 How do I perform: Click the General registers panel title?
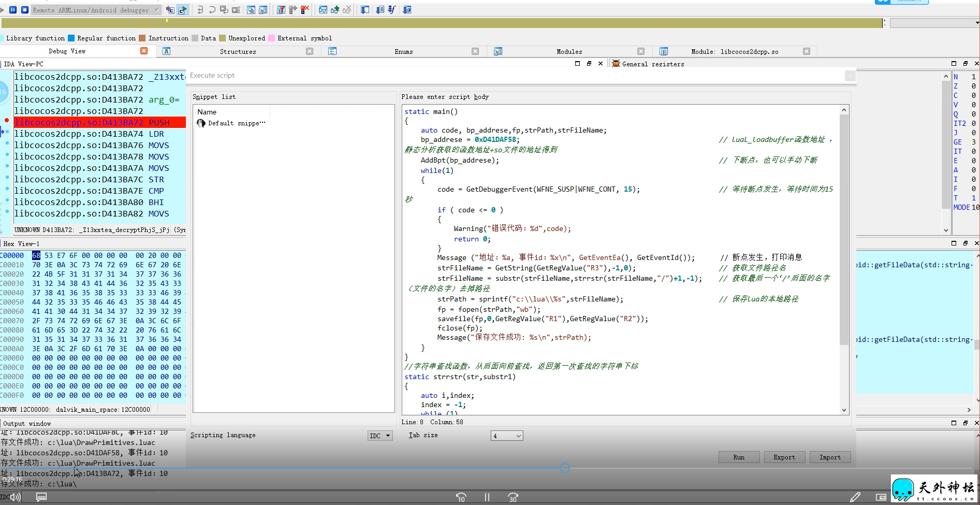point(653,64)
